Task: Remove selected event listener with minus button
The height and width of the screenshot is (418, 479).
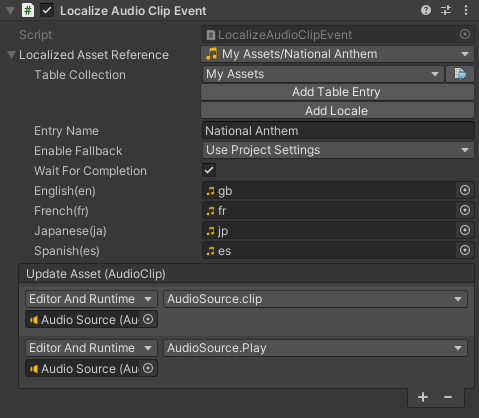Action: 448,397
